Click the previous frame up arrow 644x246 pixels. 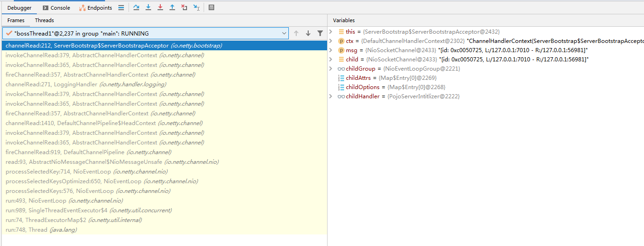click(x=296, y=33)
